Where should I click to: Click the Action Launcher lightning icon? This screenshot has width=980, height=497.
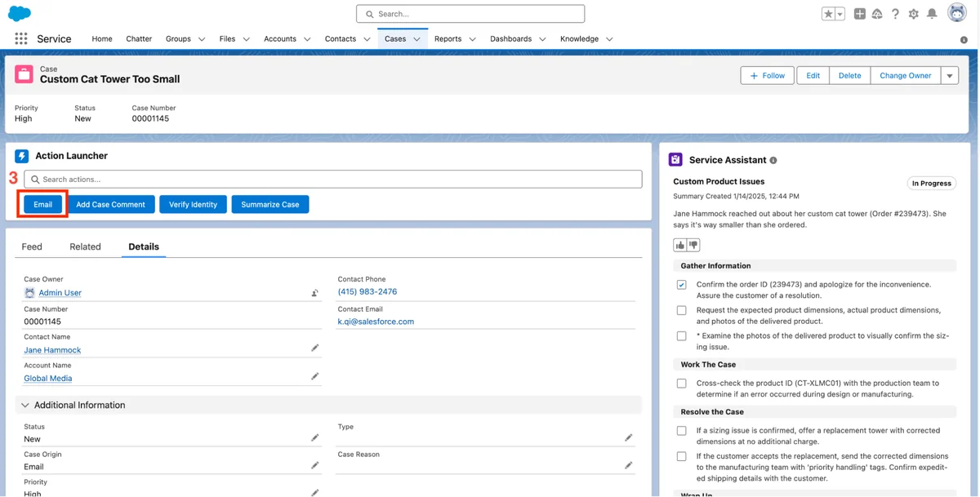22,156
